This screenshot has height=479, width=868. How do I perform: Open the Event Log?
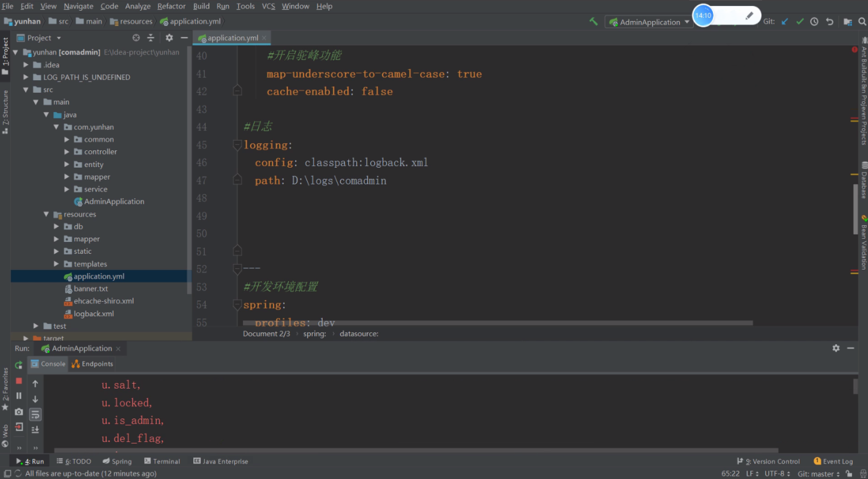coord(833,461)
